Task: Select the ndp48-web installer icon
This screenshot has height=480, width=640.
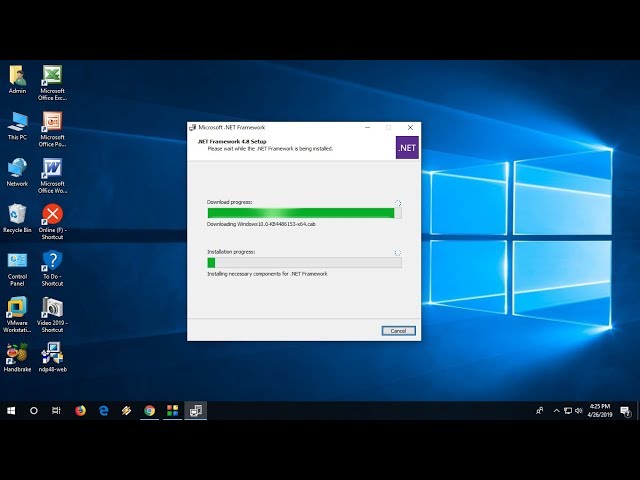Action: (x=52, y=358)
